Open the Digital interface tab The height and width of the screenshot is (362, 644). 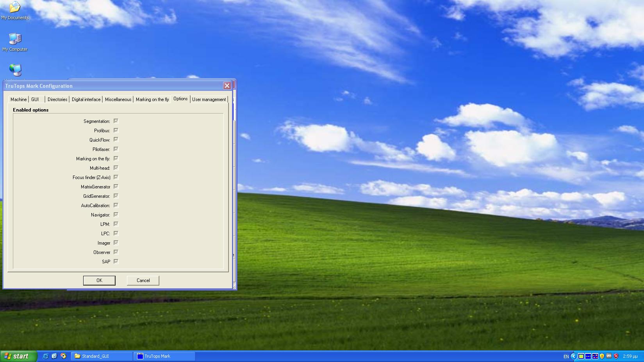[86, 99]
